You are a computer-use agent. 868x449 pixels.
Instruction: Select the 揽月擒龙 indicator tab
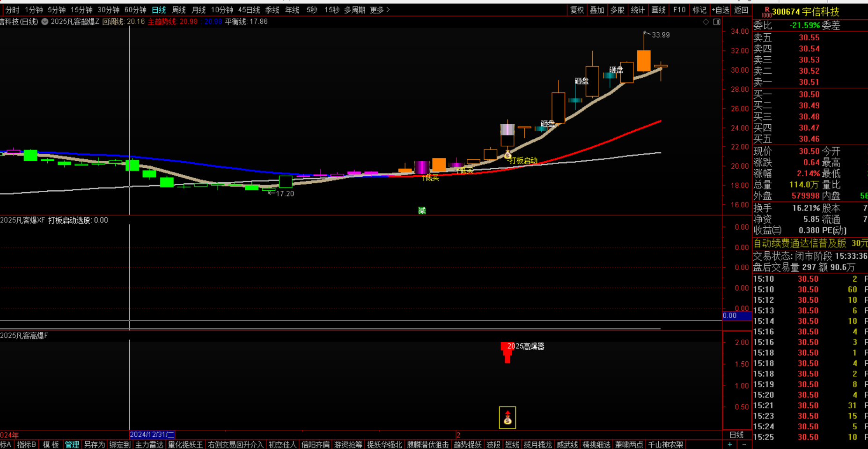click(537, 444)
